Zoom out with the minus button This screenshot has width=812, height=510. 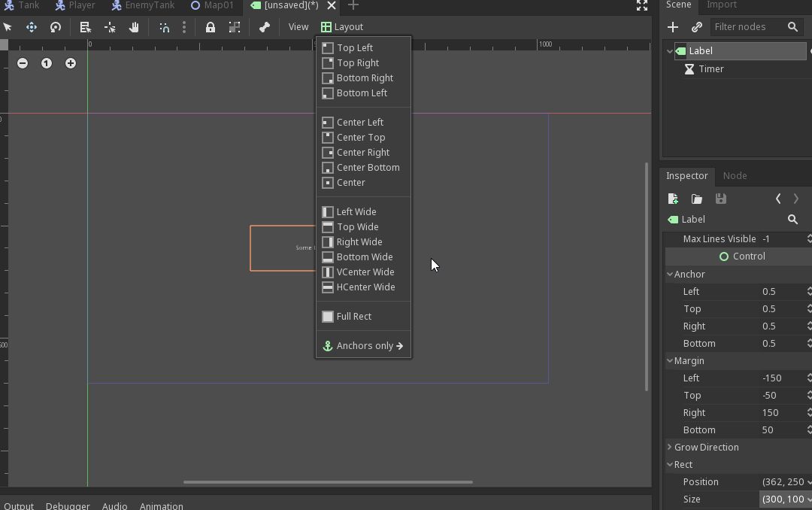(x=23, y=63)
